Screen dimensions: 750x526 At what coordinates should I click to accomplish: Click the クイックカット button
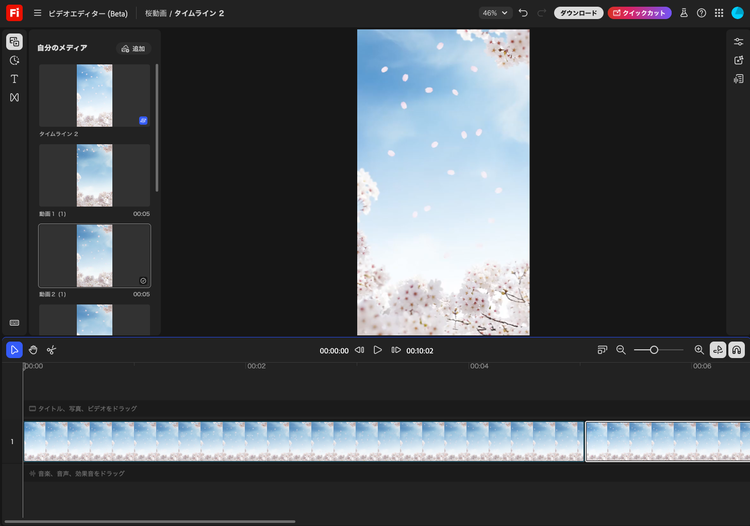pos(639,13)
